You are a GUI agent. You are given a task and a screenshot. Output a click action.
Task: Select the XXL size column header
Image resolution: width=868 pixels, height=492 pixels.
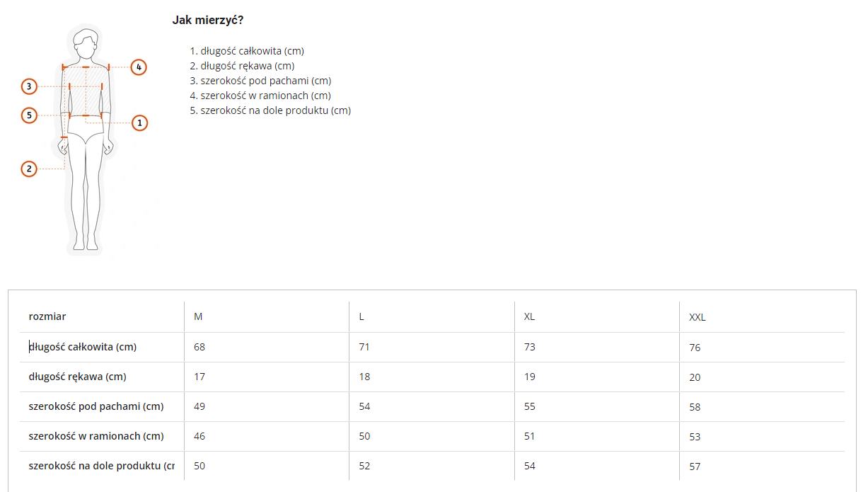[698, 317]
